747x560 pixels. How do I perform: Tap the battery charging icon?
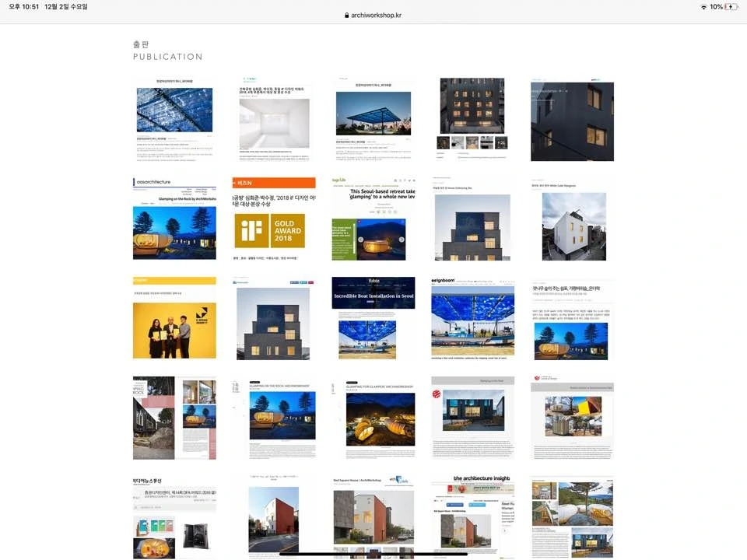tap(731, 7)
